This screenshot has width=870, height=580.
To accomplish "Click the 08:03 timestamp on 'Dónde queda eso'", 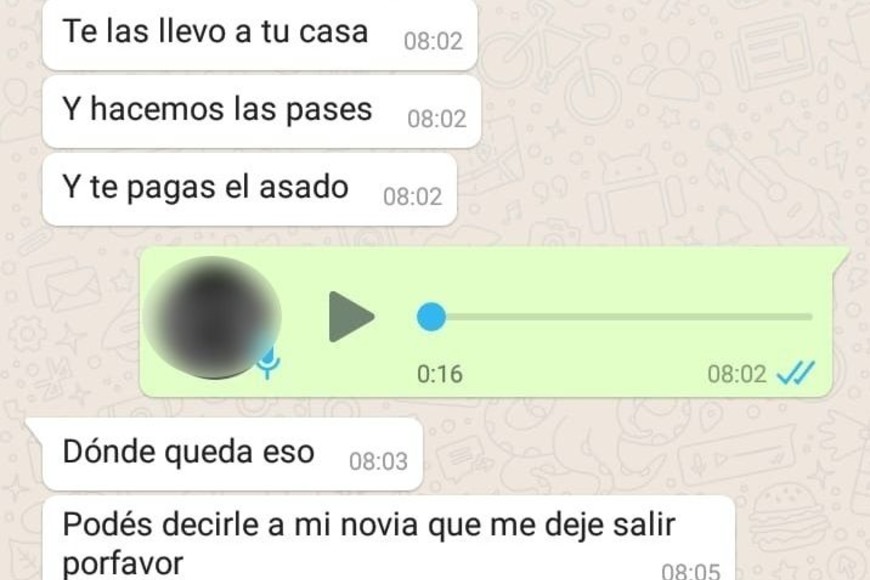I will click(378, 461).
